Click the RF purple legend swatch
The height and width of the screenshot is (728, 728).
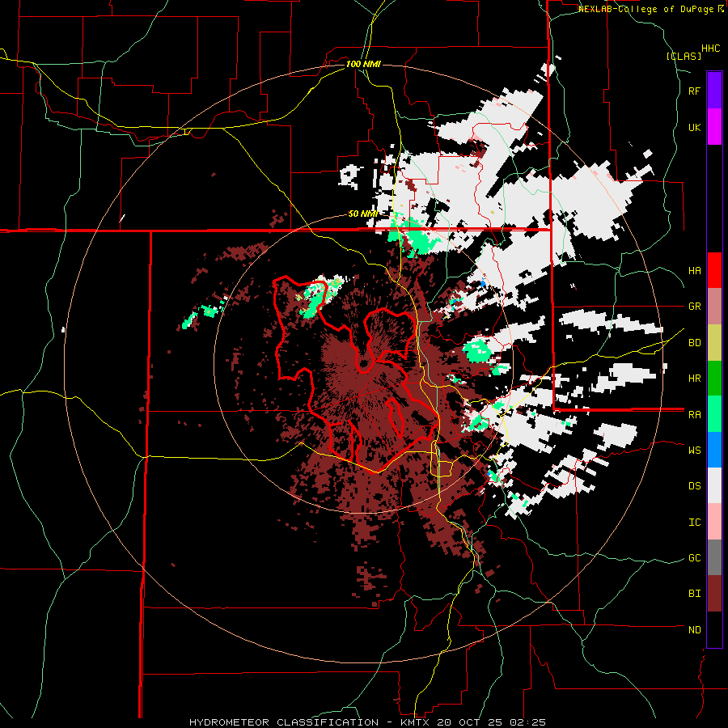(x=714, y=90)
